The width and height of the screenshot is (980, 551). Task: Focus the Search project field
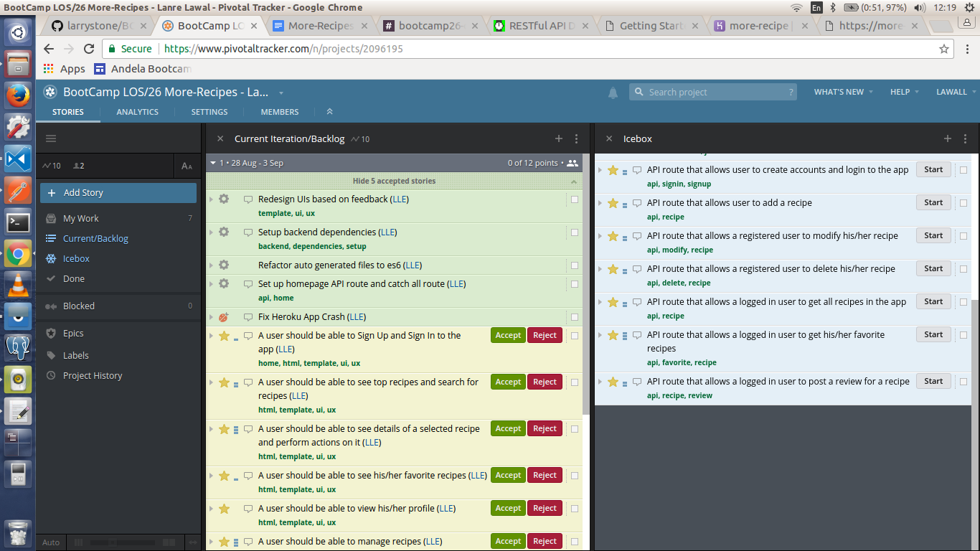[713, 92]
